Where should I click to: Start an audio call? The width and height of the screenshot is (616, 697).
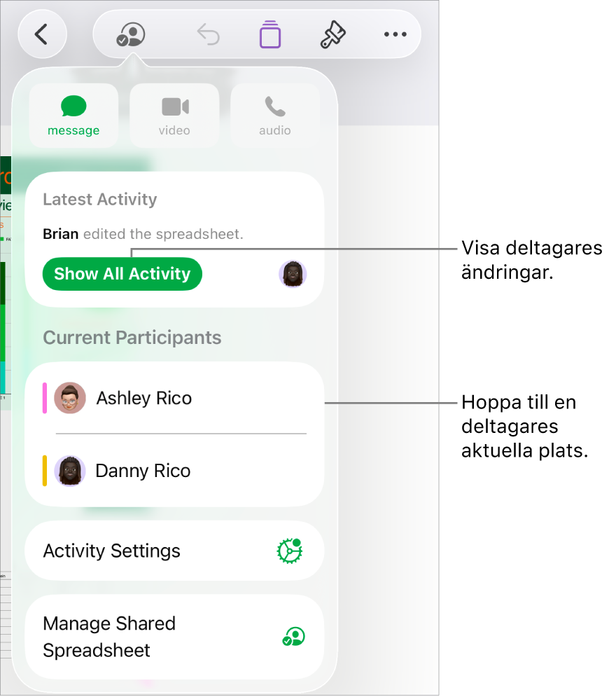[275, 115]
